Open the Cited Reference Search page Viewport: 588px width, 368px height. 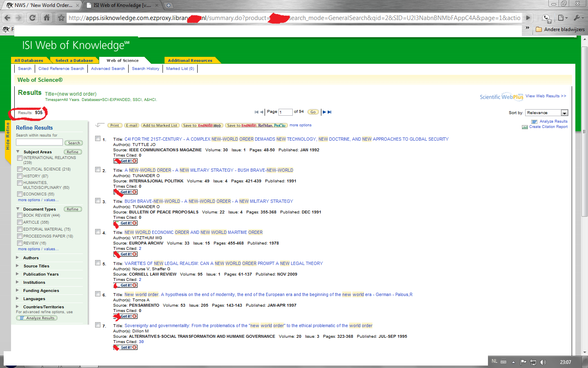61,69
